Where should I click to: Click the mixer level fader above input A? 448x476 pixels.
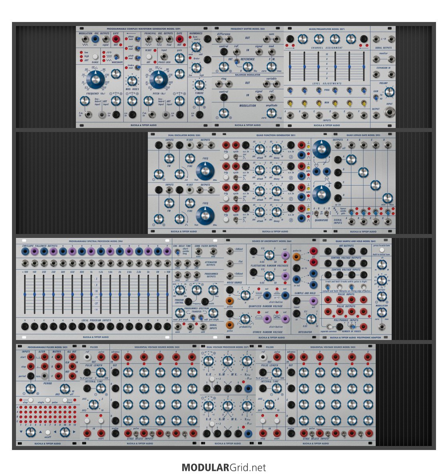290,66
